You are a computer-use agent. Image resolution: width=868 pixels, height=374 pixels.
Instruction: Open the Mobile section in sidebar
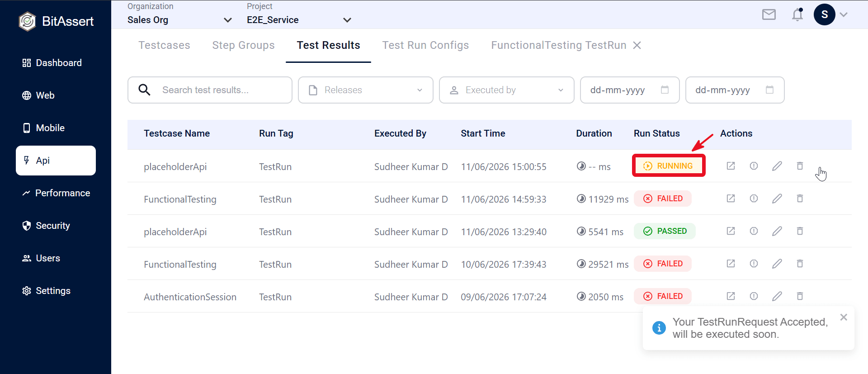coord(56,128)
